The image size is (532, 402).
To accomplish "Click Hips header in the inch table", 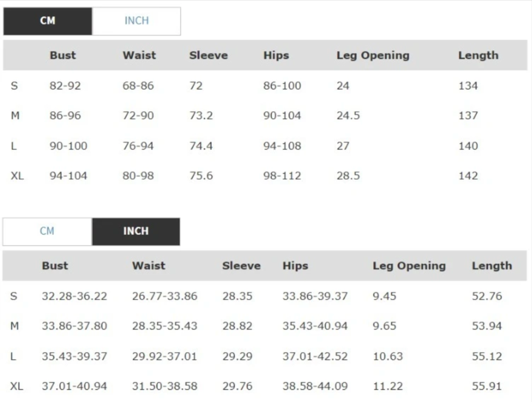I will [x=295, y=266].
